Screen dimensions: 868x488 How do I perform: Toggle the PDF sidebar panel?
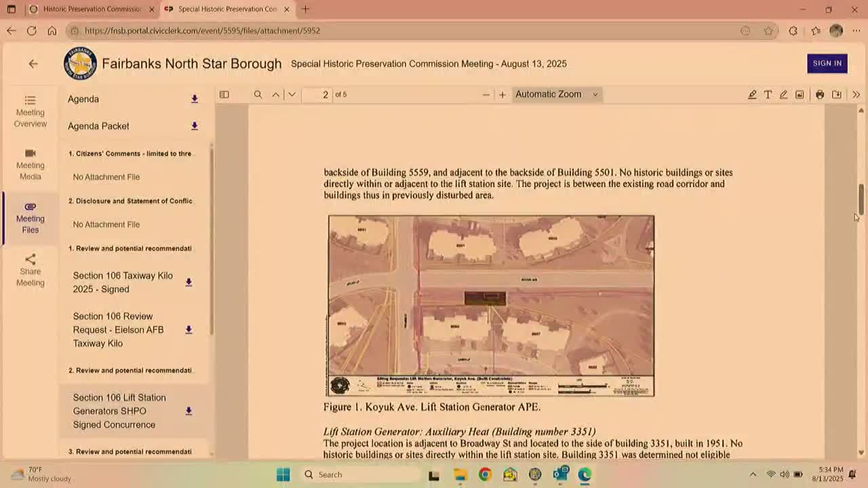[224, 95]
